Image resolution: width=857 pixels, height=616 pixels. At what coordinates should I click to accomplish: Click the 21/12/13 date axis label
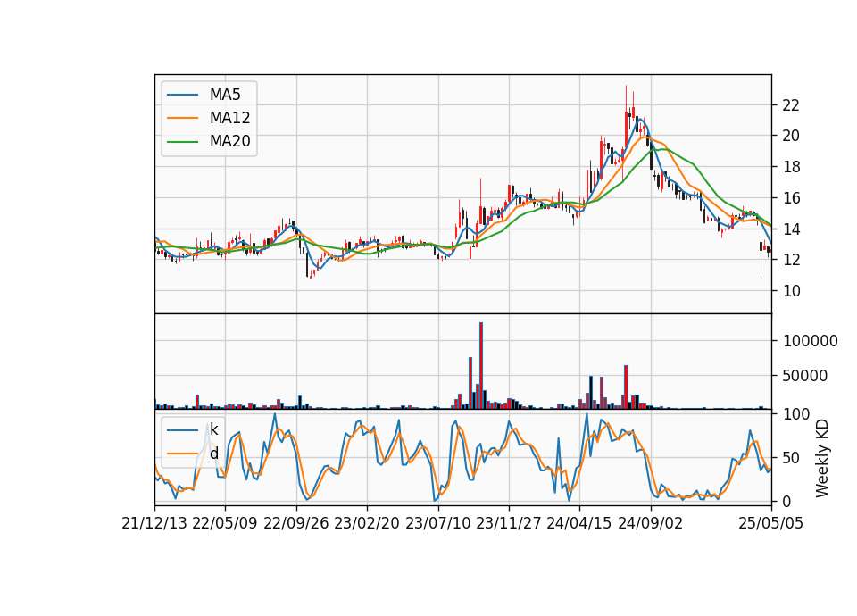(x=154, y=524)
